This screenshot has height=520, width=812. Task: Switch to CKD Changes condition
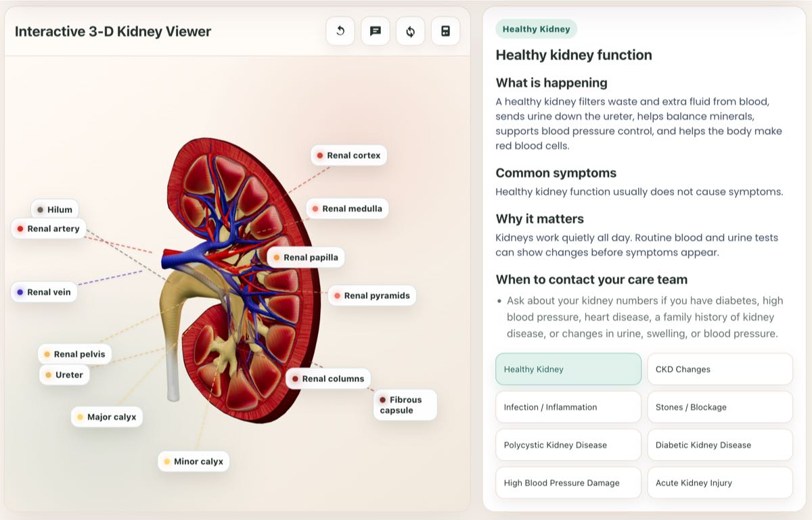(720, 369)
